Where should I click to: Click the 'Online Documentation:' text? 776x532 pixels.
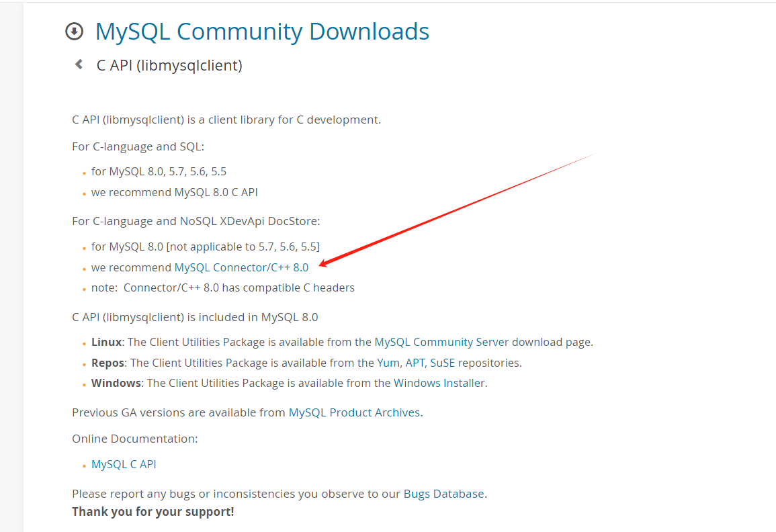pyautogui.click(x=135, y=439)
